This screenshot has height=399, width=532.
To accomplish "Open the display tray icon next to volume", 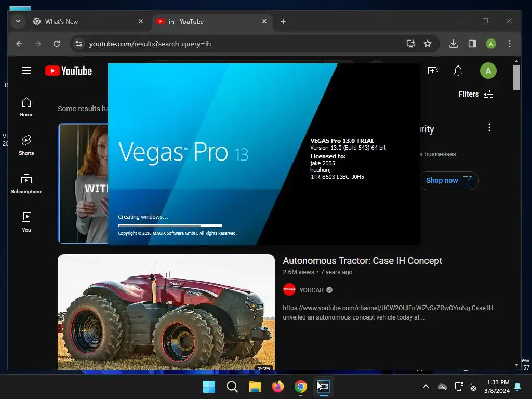I will click(459, 387).
